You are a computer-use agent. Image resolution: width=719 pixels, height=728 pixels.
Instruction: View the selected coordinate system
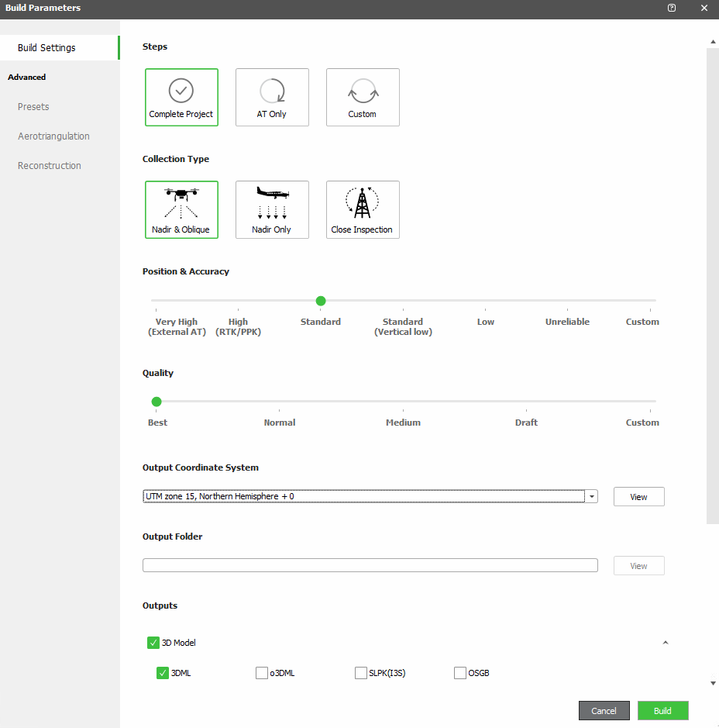tap(638, 496)
